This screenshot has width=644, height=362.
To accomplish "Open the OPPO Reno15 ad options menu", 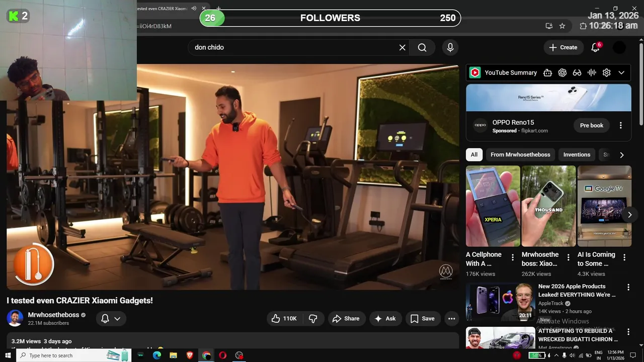I will (x=620, y=125).
